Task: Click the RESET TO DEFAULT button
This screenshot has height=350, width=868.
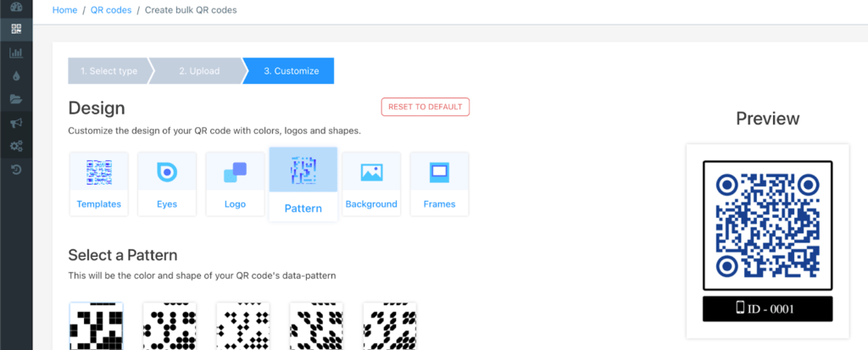Action: tap(426, 107)
